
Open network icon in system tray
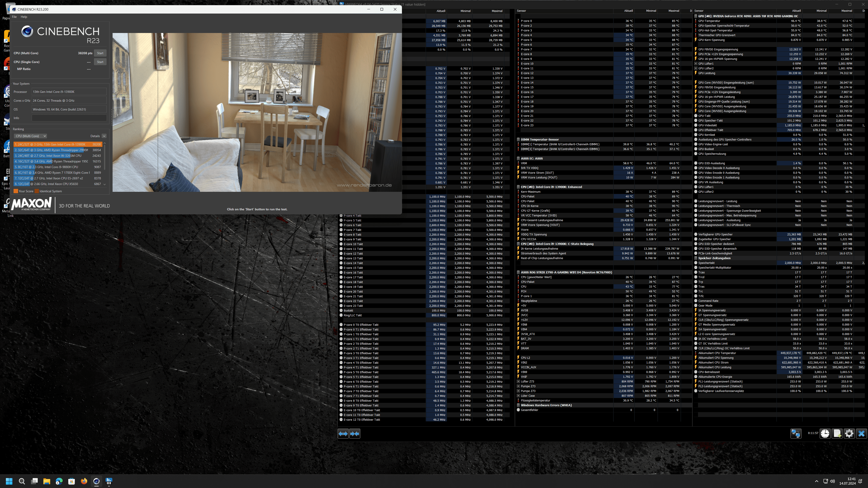click(x=825, y=481)
